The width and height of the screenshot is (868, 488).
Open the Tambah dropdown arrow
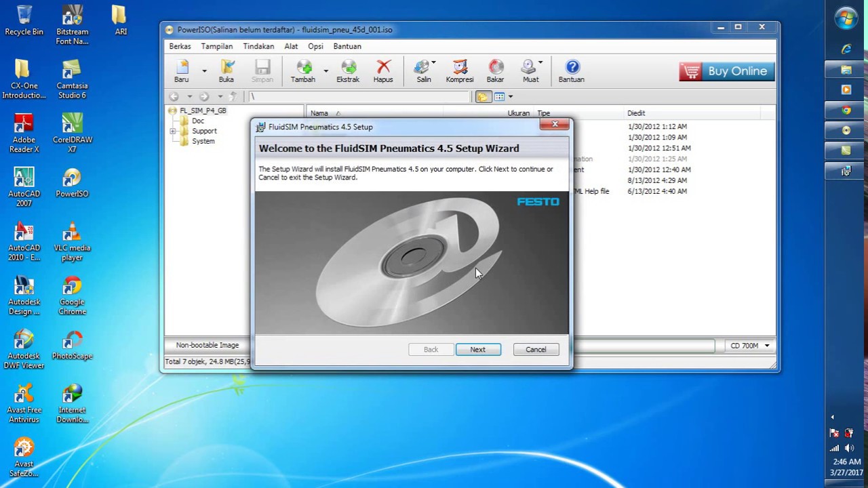pyautogui.click(x=325, y=70)
